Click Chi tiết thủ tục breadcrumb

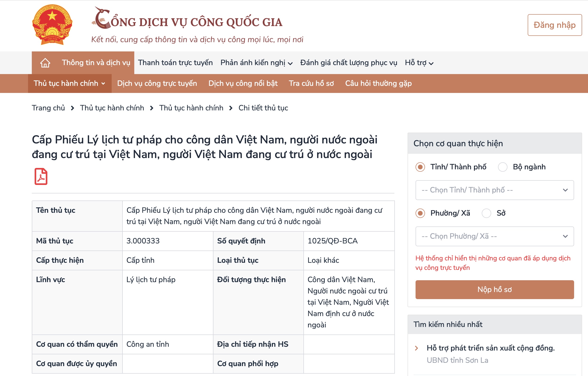click(x=263, y=108)
